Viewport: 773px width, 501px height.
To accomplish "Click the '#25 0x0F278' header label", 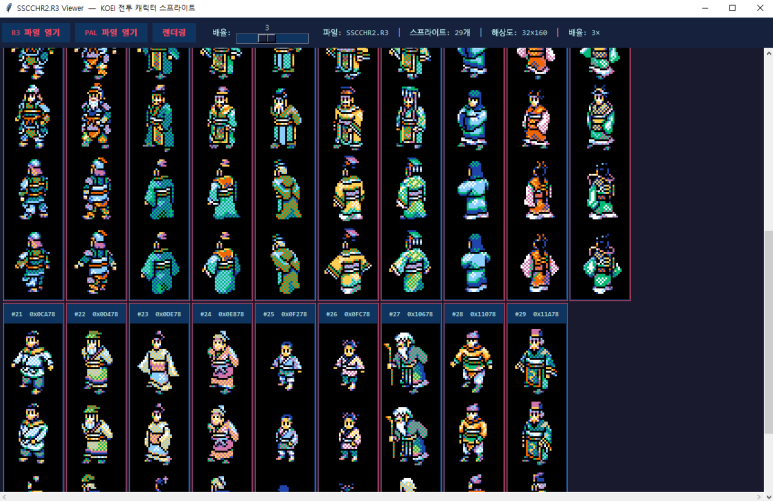I will click(285, 314).
